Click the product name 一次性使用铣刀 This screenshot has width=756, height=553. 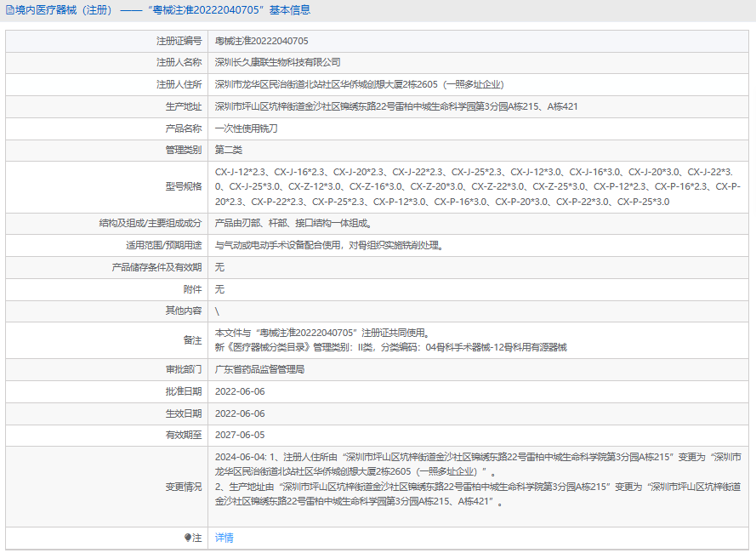pos(247,128)
